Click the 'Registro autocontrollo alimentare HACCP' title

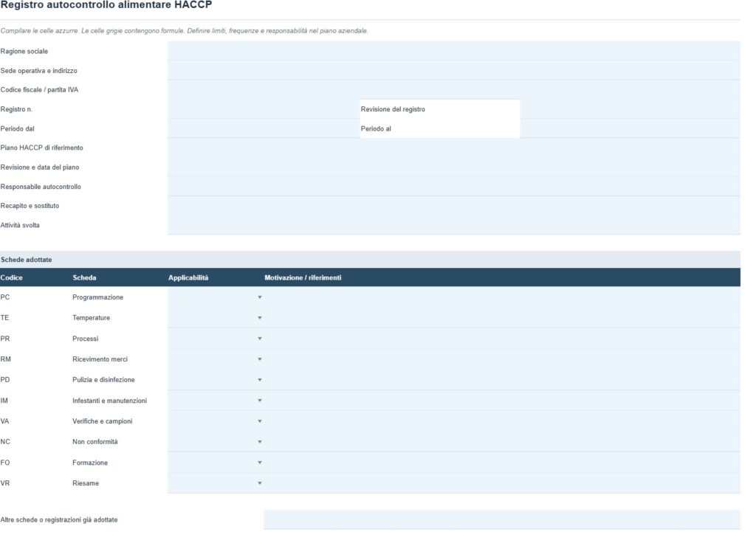click(x=106, y=5)
